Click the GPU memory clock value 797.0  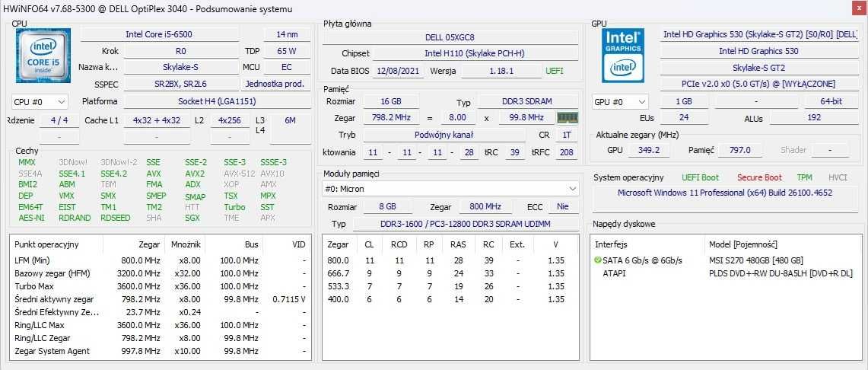pos(739,150)
